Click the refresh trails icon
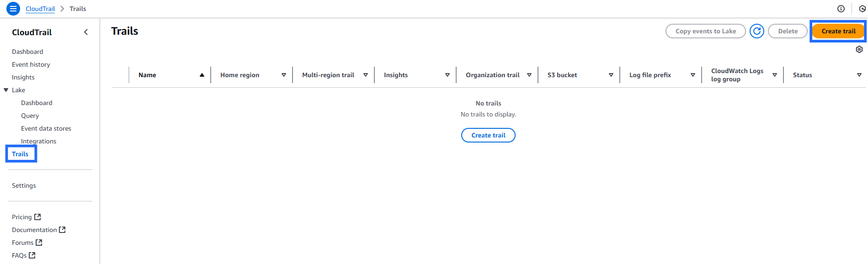 pyautogui.click(x=756, y=31)
